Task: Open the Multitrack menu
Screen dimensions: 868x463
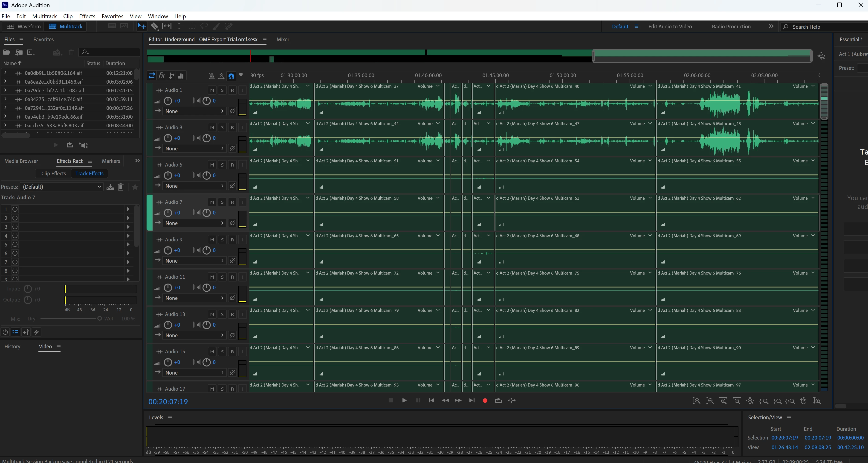Action: pyautogui.click(x=44, y=16)
